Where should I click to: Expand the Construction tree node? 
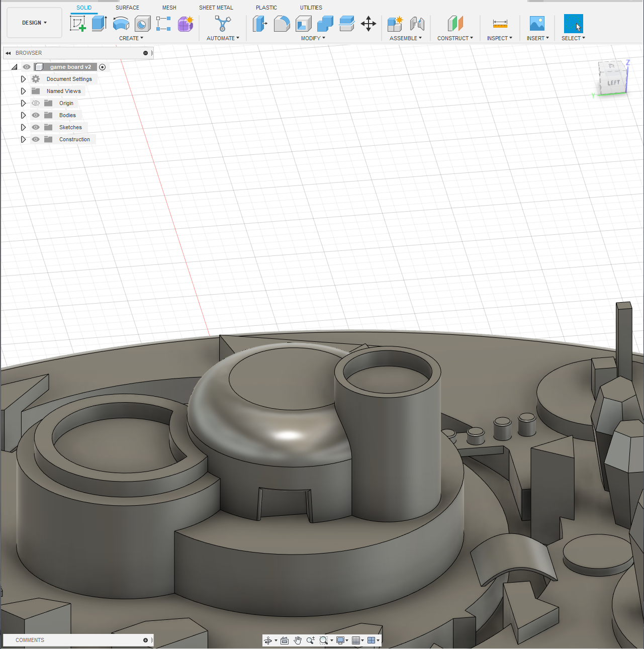pyautogui.click(x=23, y=139)
